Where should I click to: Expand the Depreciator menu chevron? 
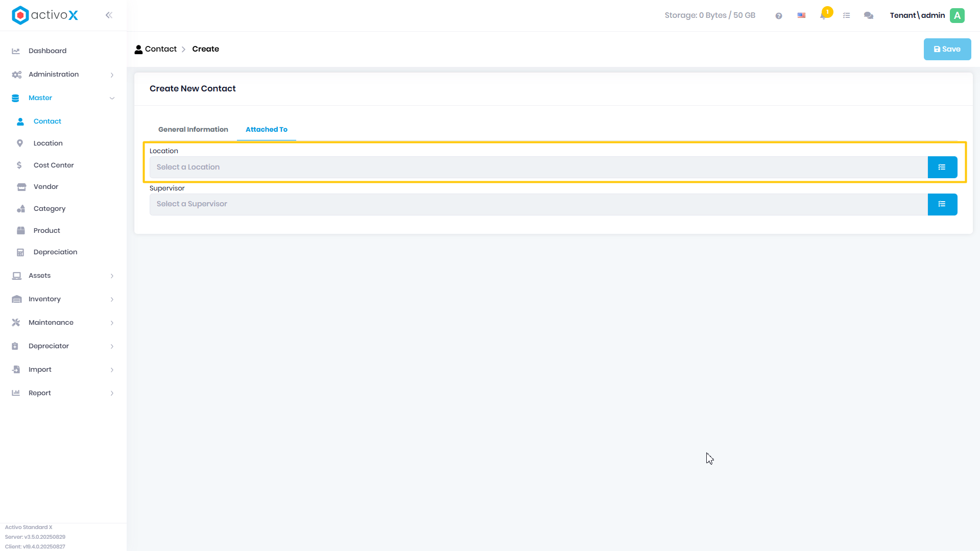point(112,347)
